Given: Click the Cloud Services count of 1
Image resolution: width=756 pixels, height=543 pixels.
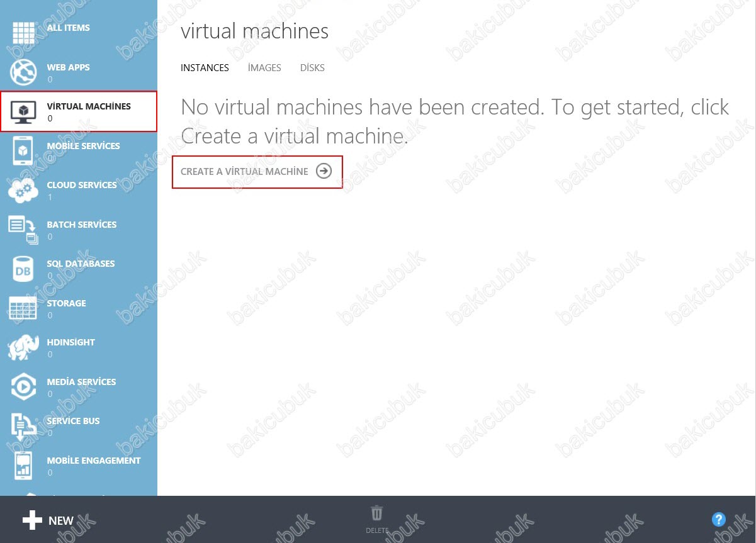Looking at the screenshot, I should 50,197.
